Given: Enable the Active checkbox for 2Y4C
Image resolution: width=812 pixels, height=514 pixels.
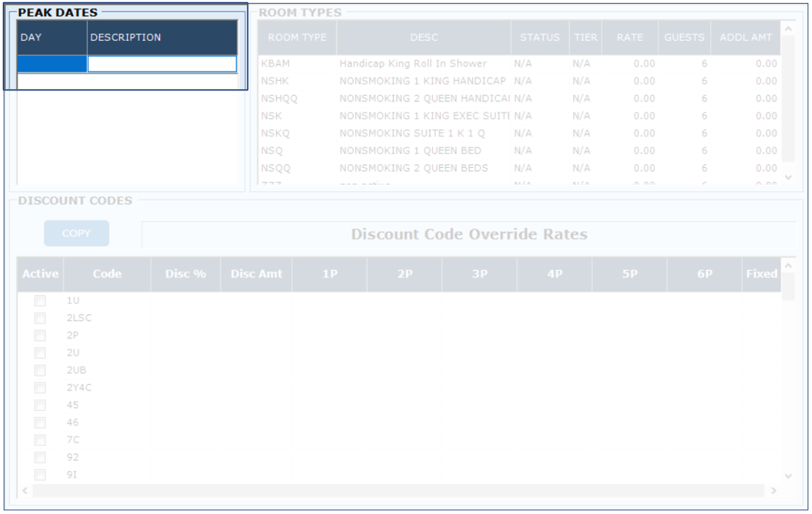Looking at the screenshot, I should coord(39,388).
